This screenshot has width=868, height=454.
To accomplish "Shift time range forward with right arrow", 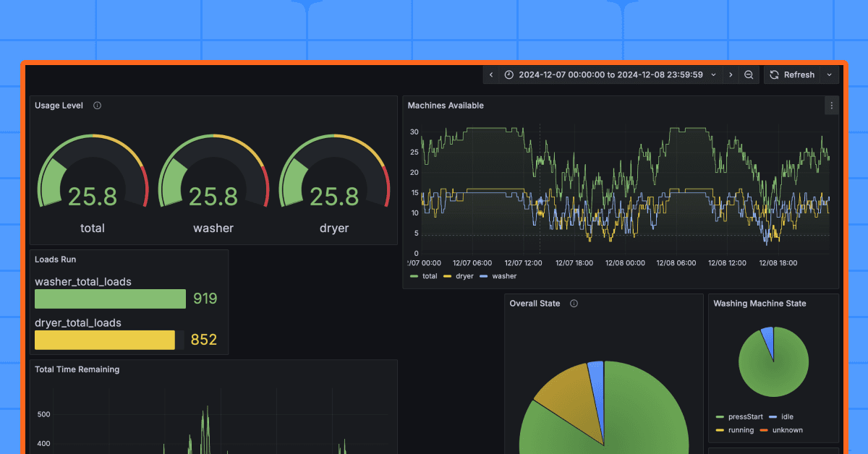I will click(x=731, y=74).
